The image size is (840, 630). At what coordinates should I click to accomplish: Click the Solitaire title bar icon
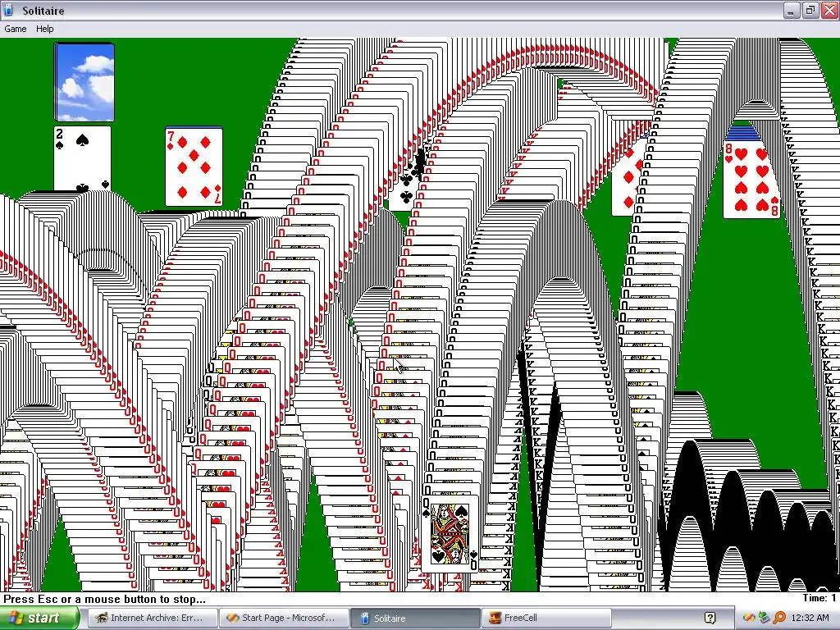(x=9, y=10)
